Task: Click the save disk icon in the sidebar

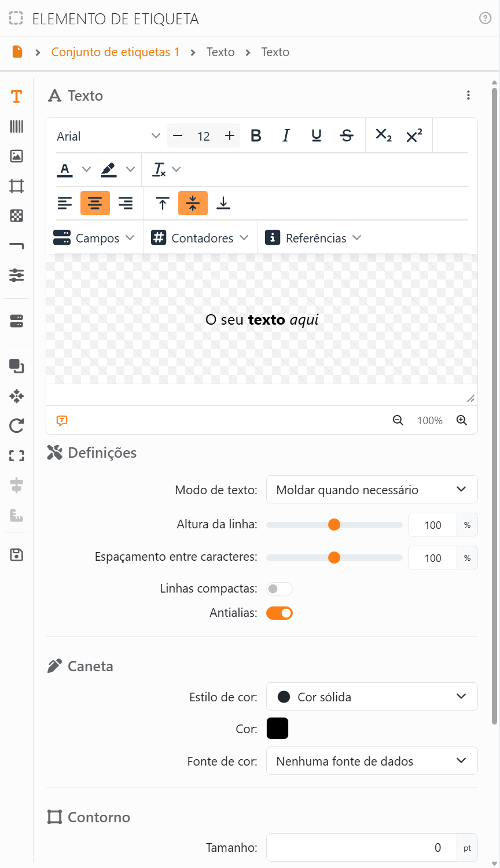Action: point(17,554)
